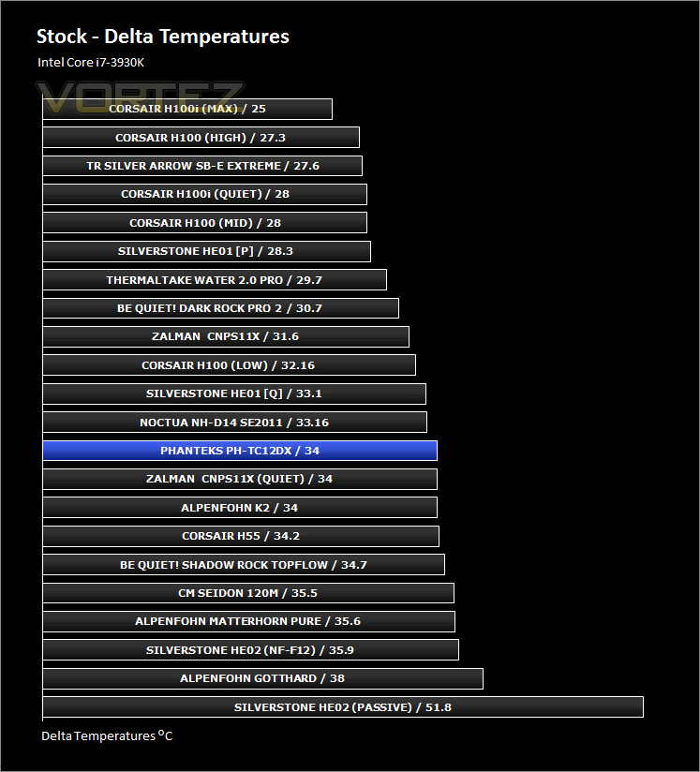Image resolution: width=700 pixels, height=772 pixels.
Task: Click the highlighted blue Phanteks PH-TC12DX bar
Action: click(x=240, y=451)
